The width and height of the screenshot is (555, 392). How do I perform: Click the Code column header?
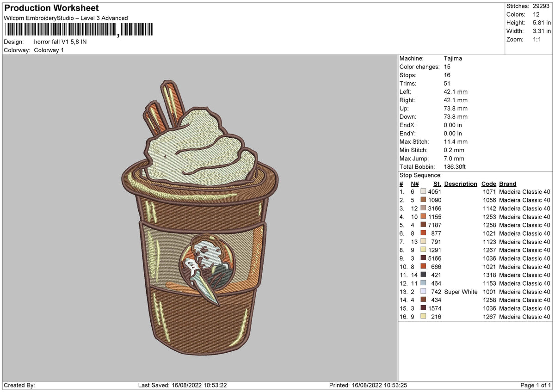488,184
